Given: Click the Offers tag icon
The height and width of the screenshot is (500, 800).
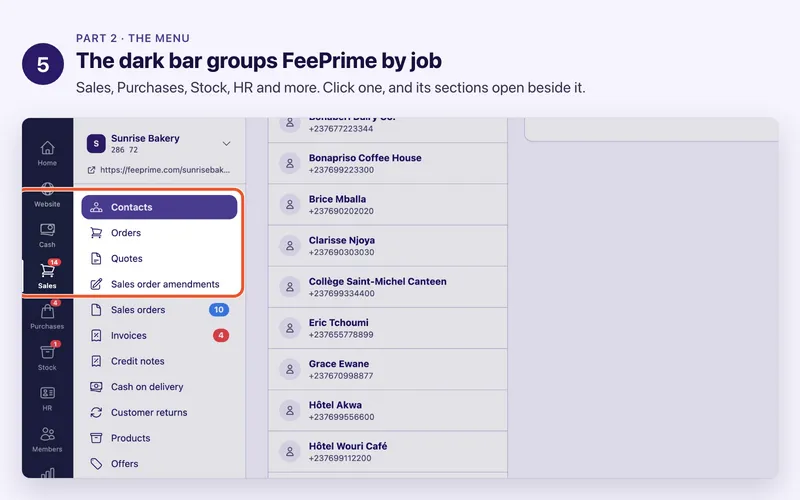Looking at the screenshot, I should pyautogui.click(x=96, y=464).
